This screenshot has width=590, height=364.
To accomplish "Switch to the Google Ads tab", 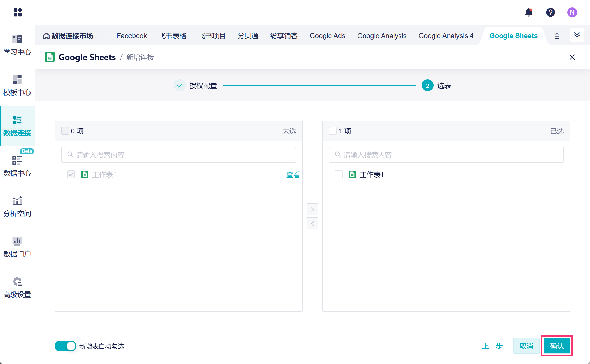I will point(327,36).
